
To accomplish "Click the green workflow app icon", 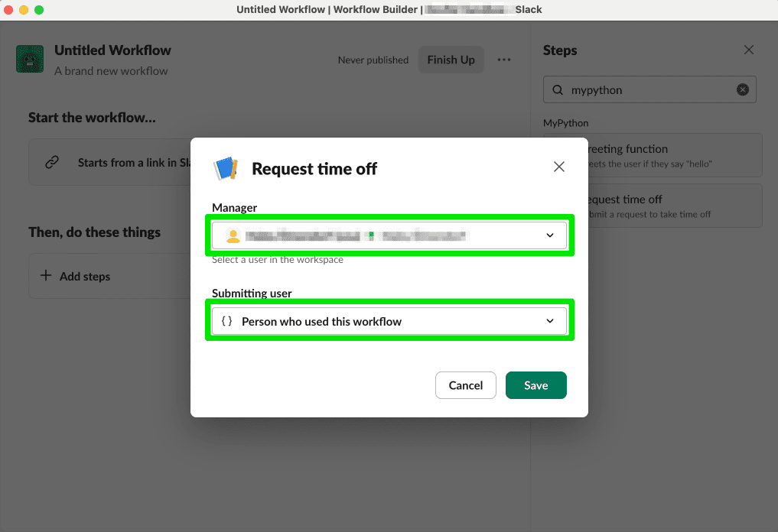I will 30,59.
